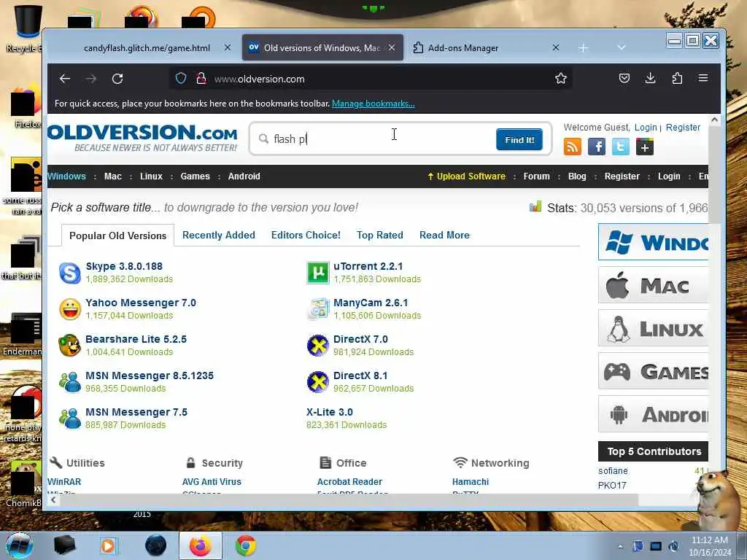Select Android in the navigation bar
The height and width of the screenshot is (560, 747).
(x=244, y=176)
